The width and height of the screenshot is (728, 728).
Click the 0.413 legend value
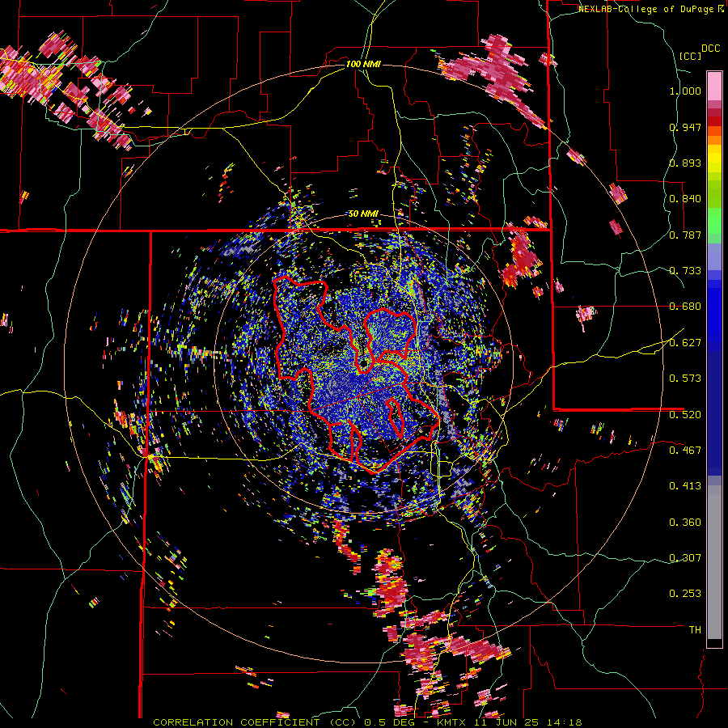point(685,486)
